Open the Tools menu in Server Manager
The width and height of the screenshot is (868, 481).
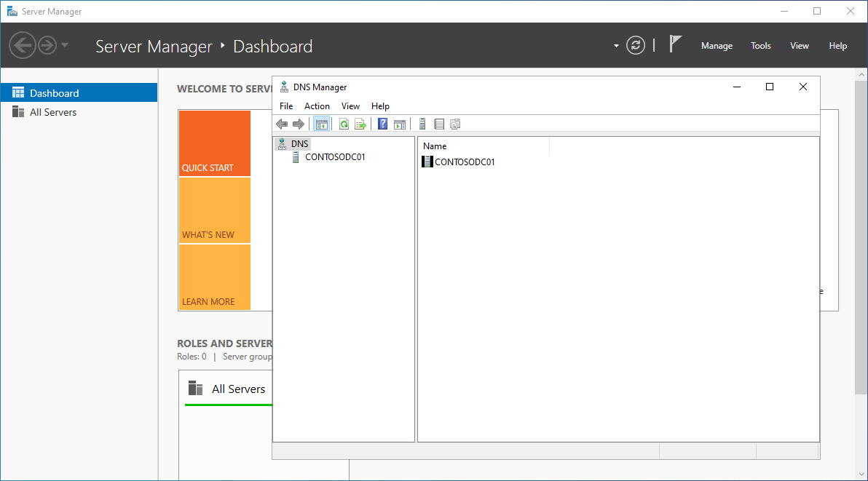(760, 45)
